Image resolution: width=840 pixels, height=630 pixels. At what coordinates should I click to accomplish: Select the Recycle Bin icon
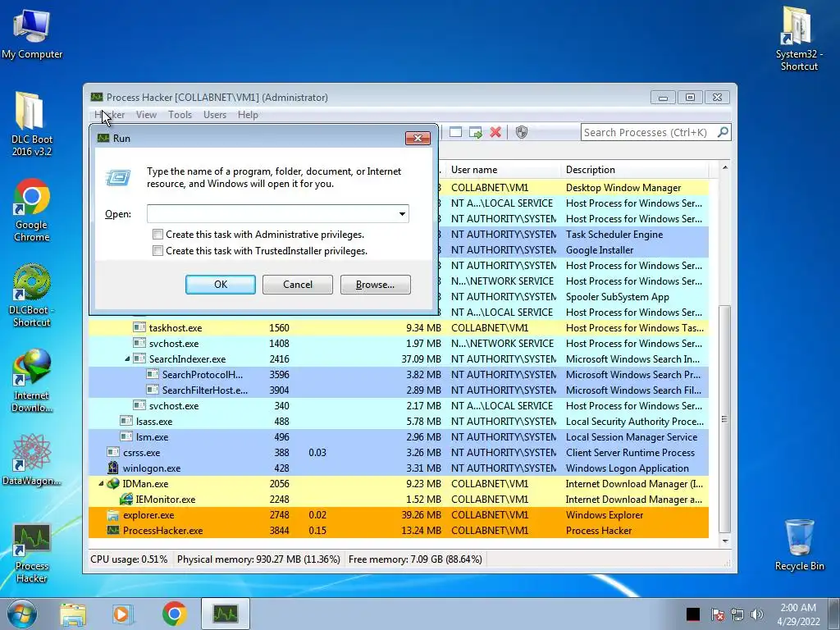tap(799, 546)
